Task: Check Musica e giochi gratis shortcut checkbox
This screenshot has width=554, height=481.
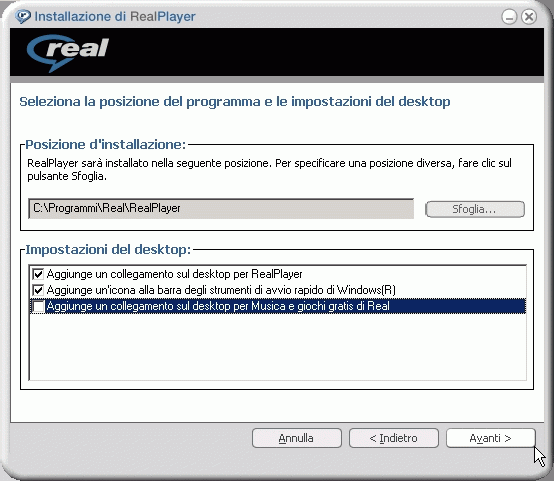Action: (x=38, y=306)
